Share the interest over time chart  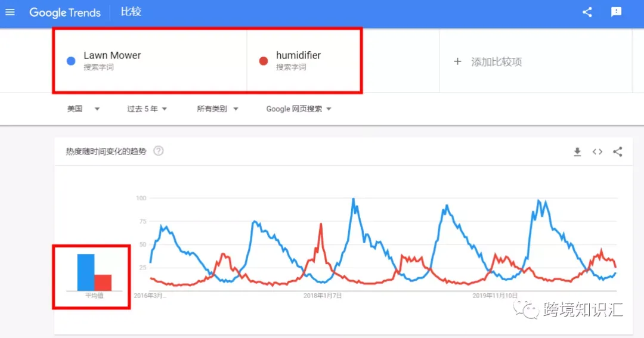[x=617, y=152]
